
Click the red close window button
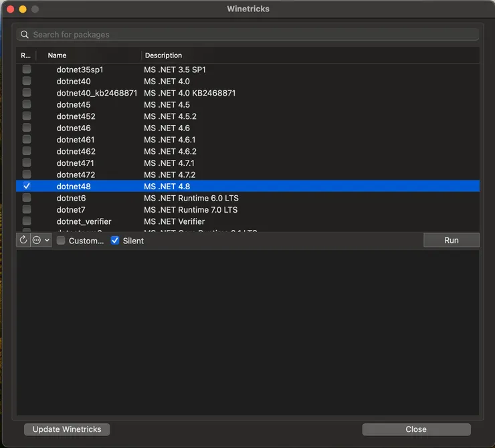(x=11, y=9)
